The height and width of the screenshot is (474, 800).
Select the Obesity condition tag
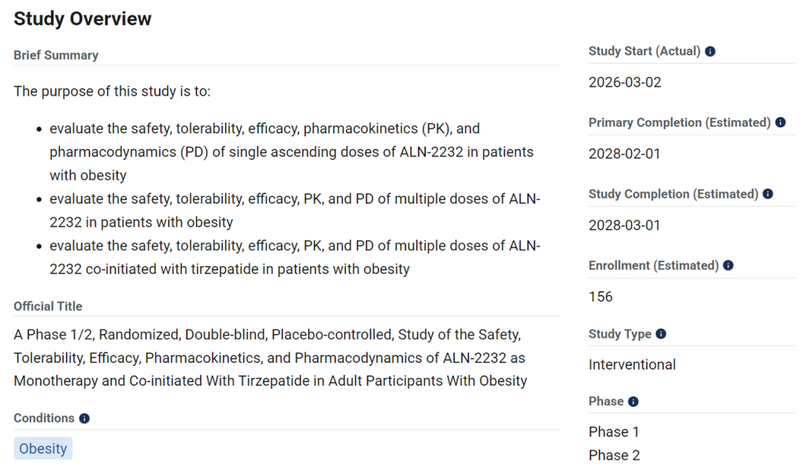43,449
